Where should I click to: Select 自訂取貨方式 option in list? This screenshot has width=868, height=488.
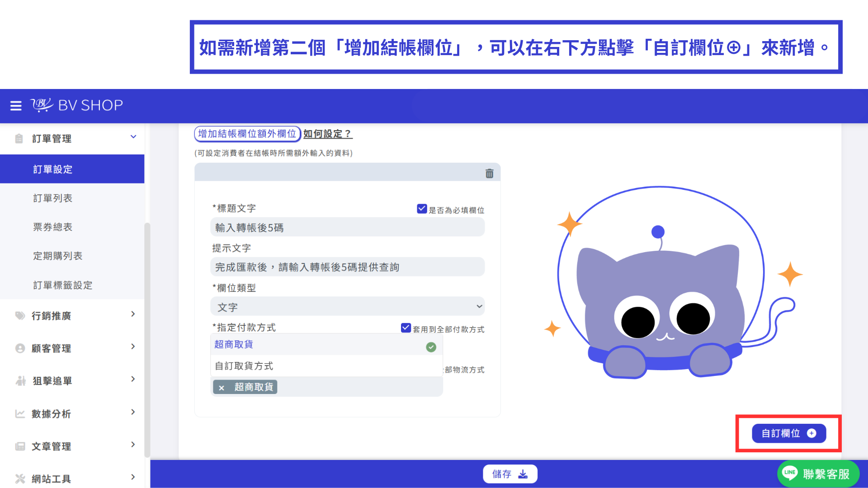pyautogui.click(x=326, y=366)
